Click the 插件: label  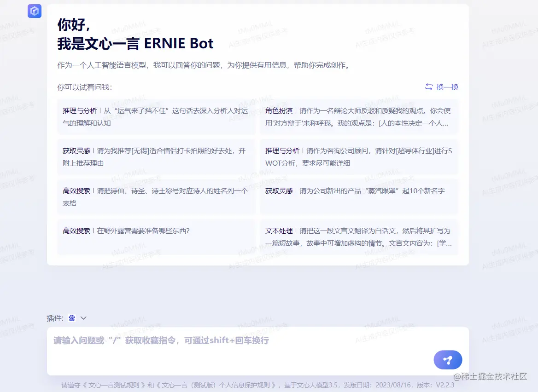[55, 318]
